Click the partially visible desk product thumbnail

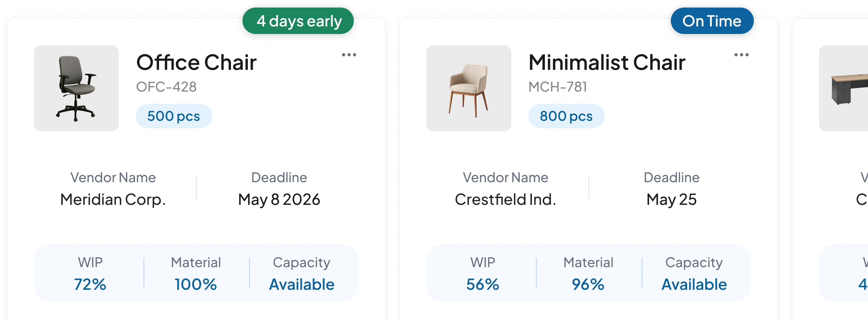tap(843, 88)
